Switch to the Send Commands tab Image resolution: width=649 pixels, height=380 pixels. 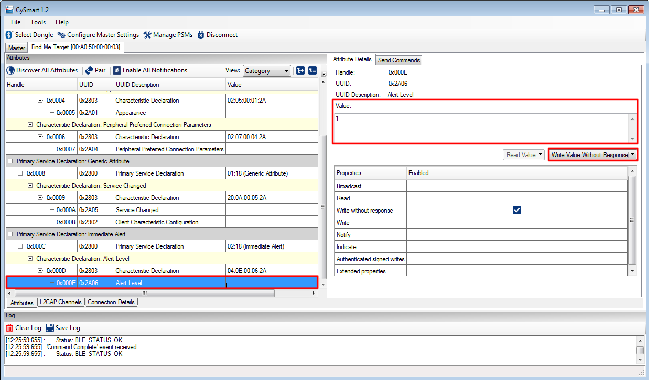(399, 60)
